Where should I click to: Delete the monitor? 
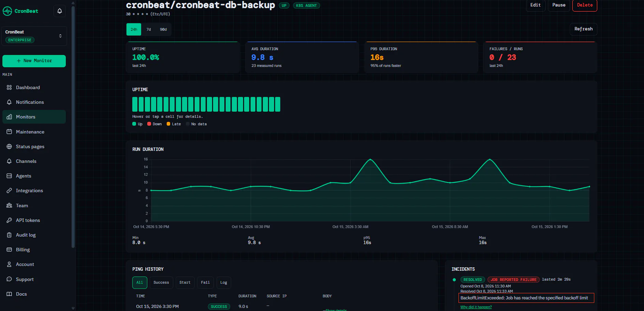pyautogui.click(x=585, y=5)
